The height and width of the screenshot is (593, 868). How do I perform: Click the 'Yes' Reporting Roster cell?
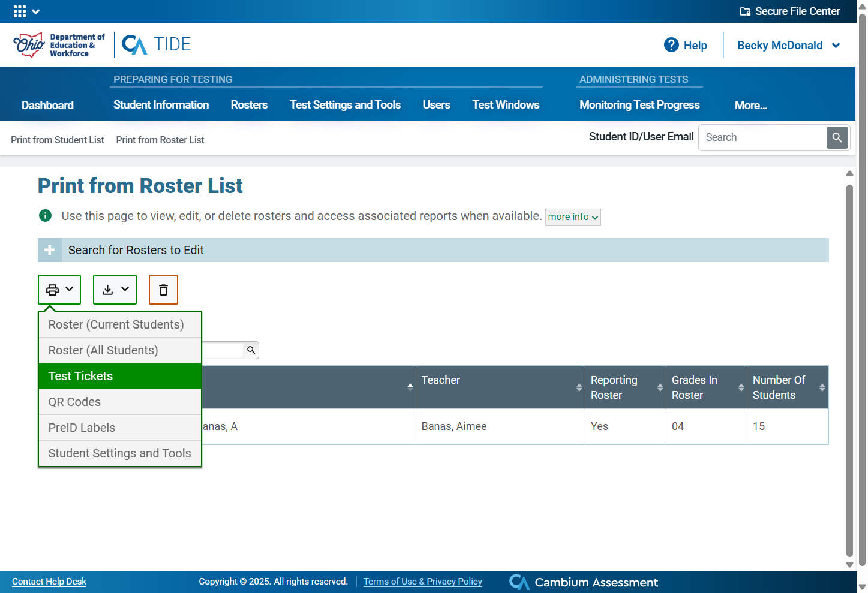coord(626,426)
